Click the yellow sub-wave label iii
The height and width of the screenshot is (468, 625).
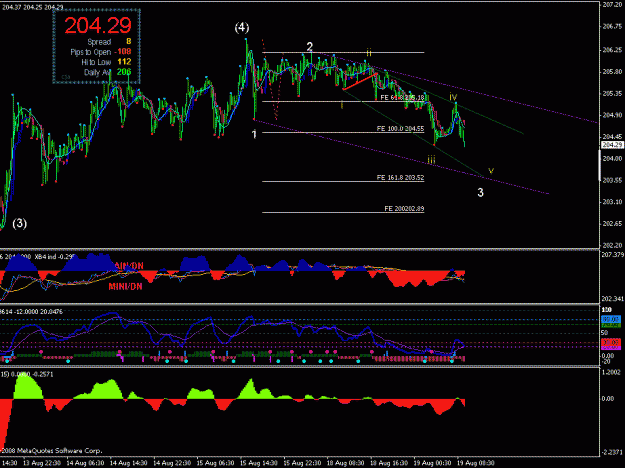(431, 160)
